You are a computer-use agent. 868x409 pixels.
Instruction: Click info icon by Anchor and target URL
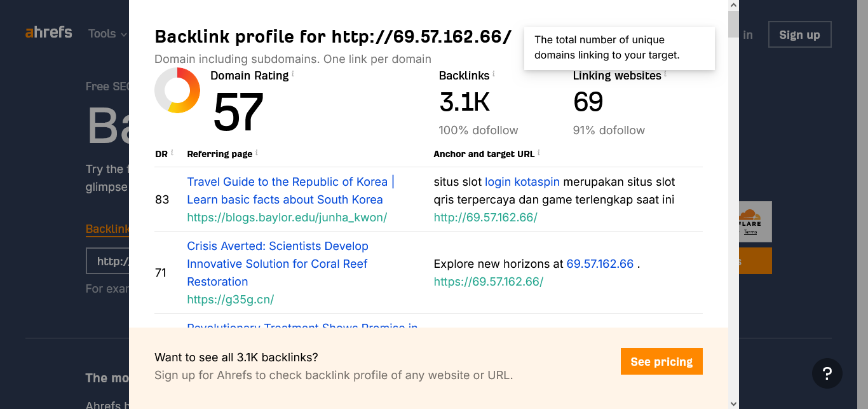point(539,153)
